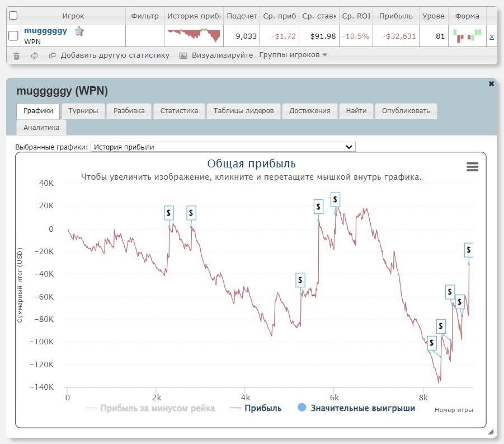Toggle the Прибыль series in the legend
The width and height of the screenshot is (504, 444).
pyautogui.click(x=256, y=408)
